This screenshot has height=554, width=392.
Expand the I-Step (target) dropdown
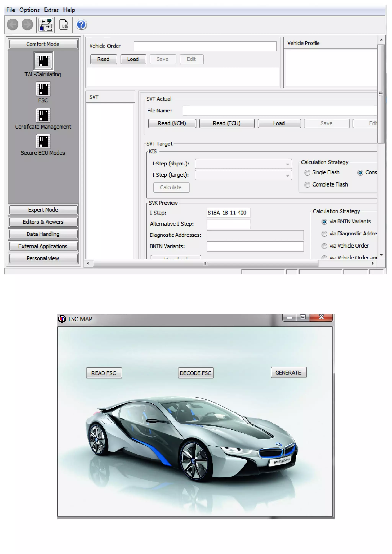pyautogui.click(x=287, y=175)
